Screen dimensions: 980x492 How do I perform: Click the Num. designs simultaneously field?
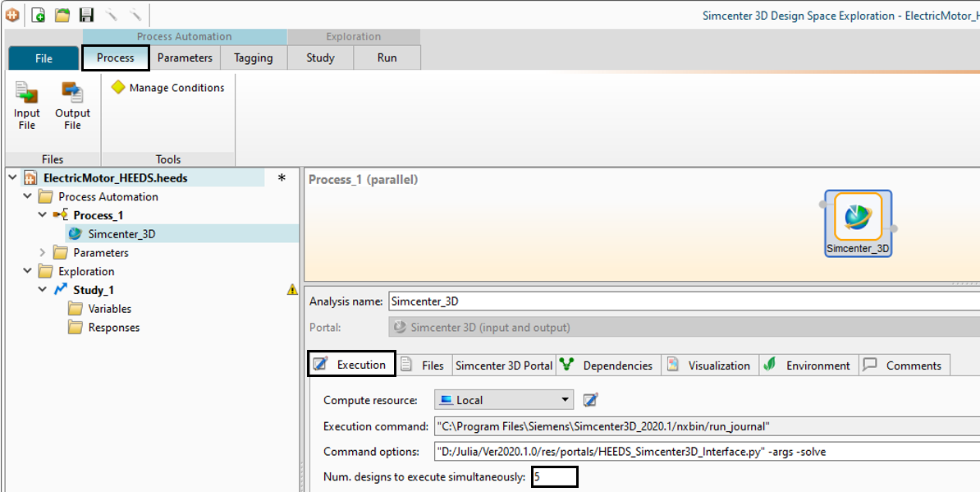[x=554, y=476]
